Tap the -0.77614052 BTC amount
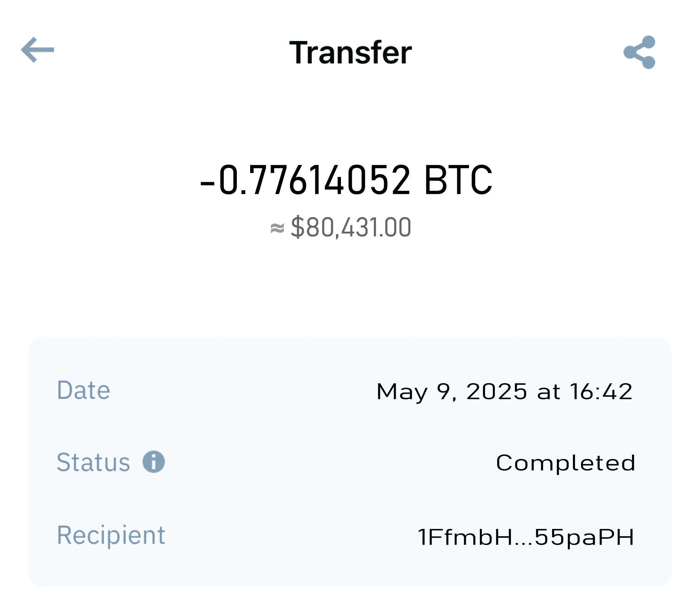Screen dimensions: 700x616 346,180
